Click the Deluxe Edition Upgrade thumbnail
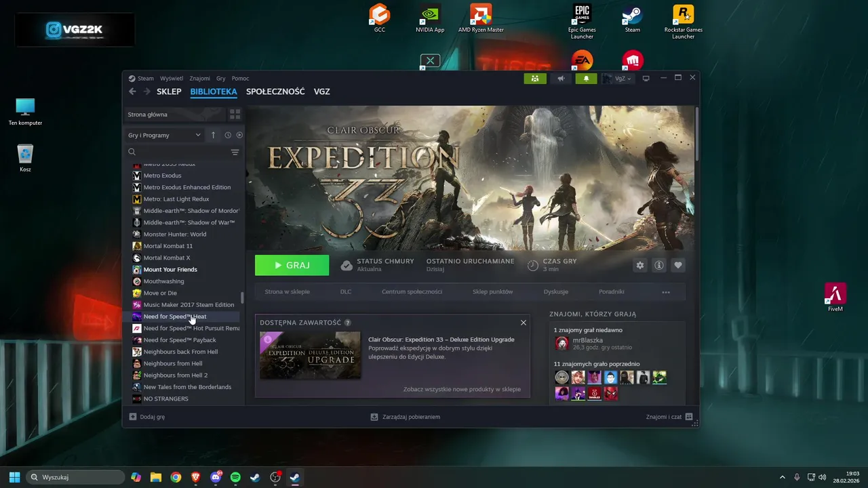This screenshot has width=868, height=488. click(310, 355)
